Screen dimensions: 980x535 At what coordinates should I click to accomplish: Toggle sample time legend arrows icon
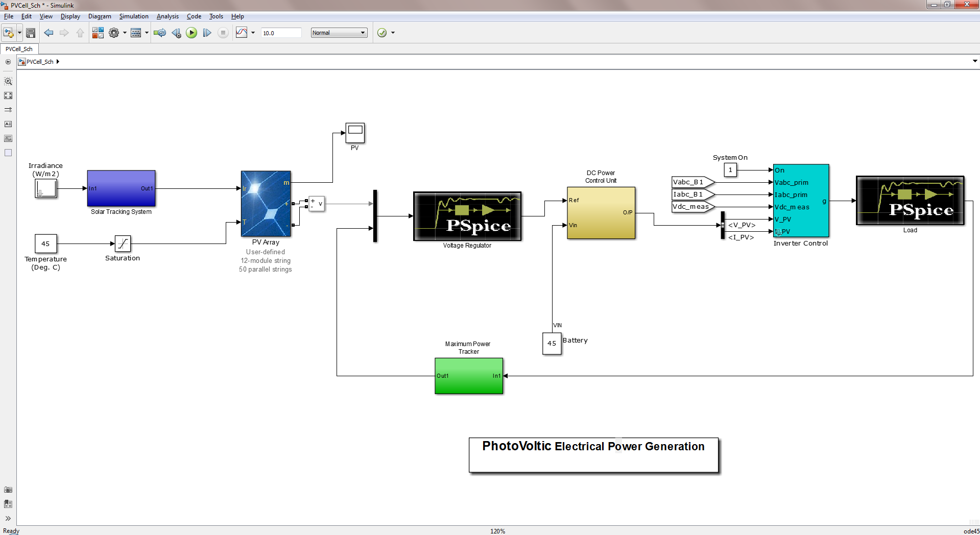[8, 110]
